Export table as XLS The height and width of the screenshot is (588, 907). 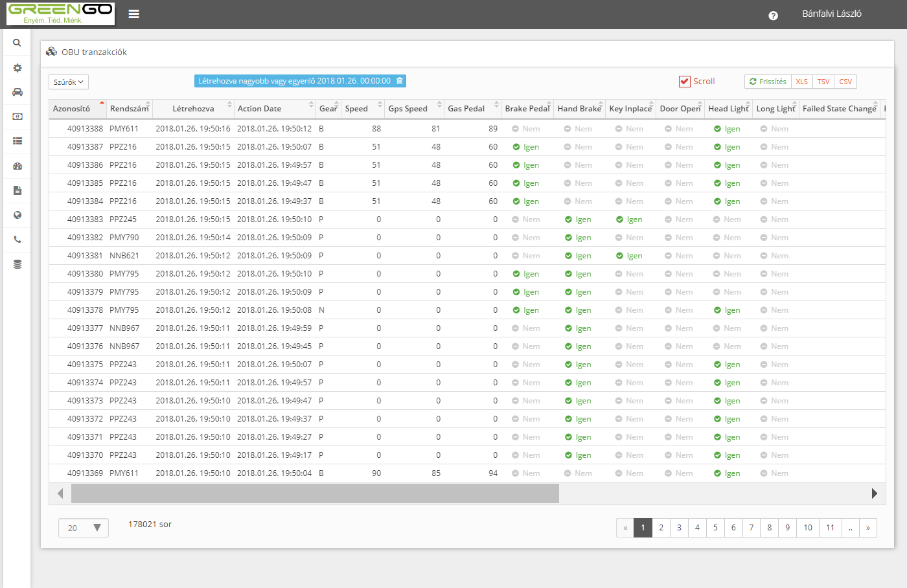(x=802, y=82)
